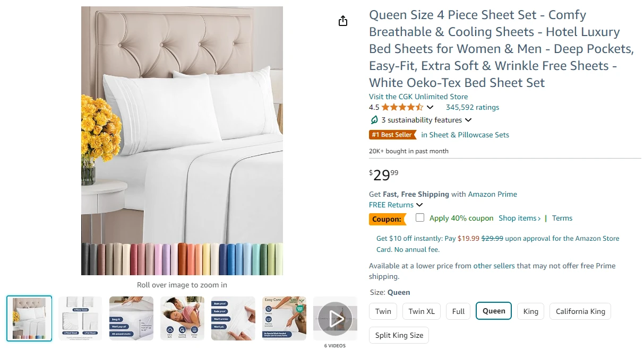Open the Sheet & Pillowcase Sets category
644x350 pixels.
[465, 135]
